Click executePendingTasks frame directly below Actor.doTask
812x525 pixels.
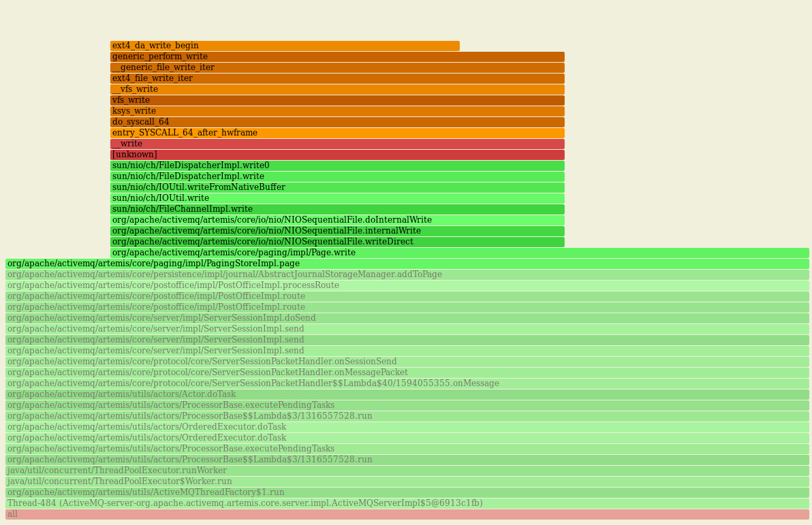(407, 405)
